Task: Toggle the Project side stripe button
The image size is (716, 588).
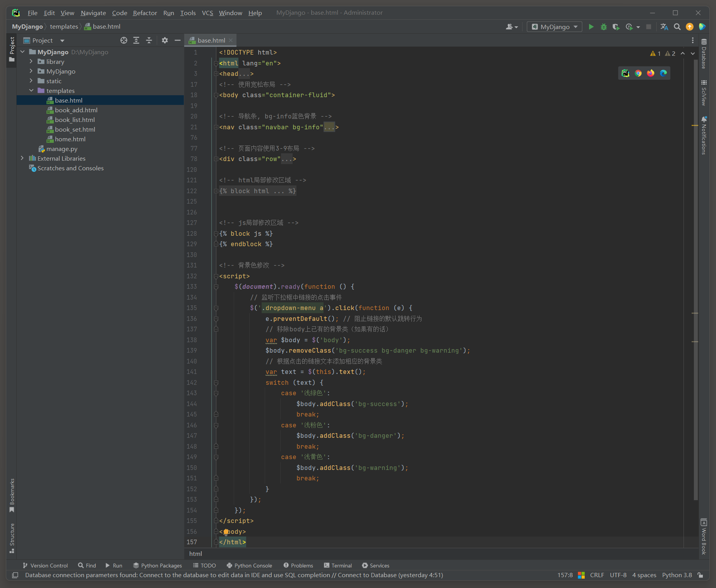Action: pos(12,49)
